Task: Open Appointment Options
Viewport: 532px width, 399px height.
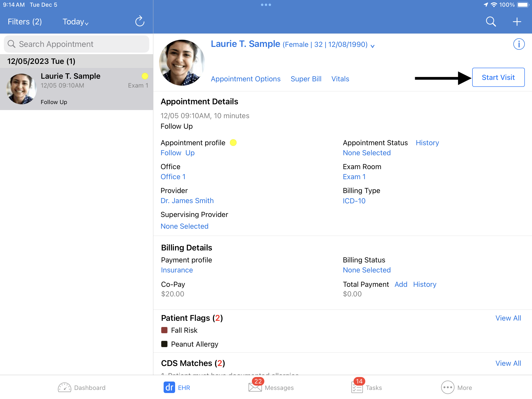Action: [246, 79]
